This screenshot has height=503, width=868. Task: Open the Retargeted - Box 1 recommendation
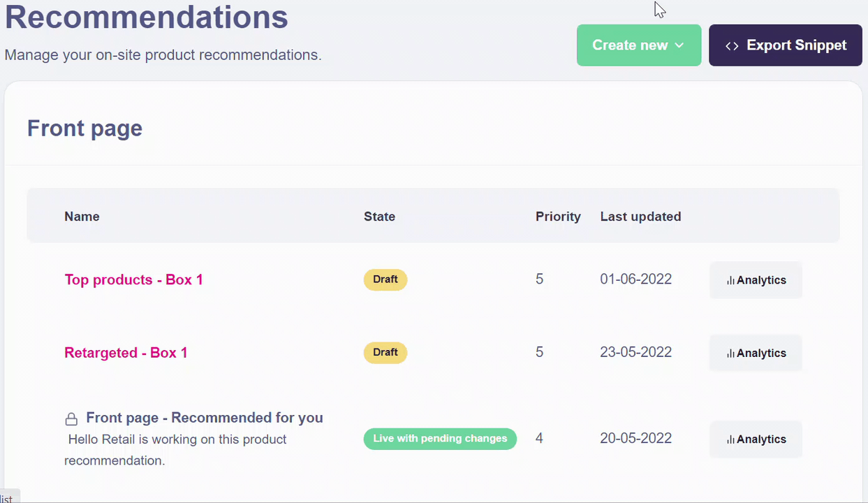(126, 353)
